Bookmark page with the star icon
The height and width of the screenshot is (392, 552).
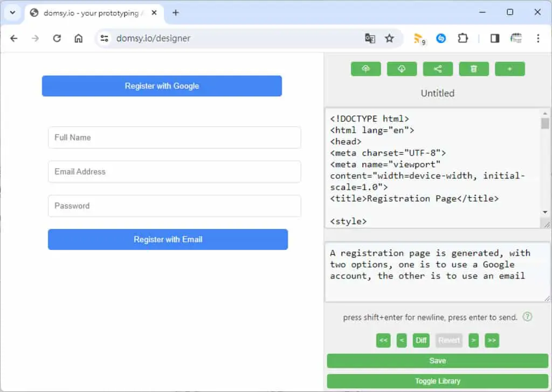click(x=389, y=38)
